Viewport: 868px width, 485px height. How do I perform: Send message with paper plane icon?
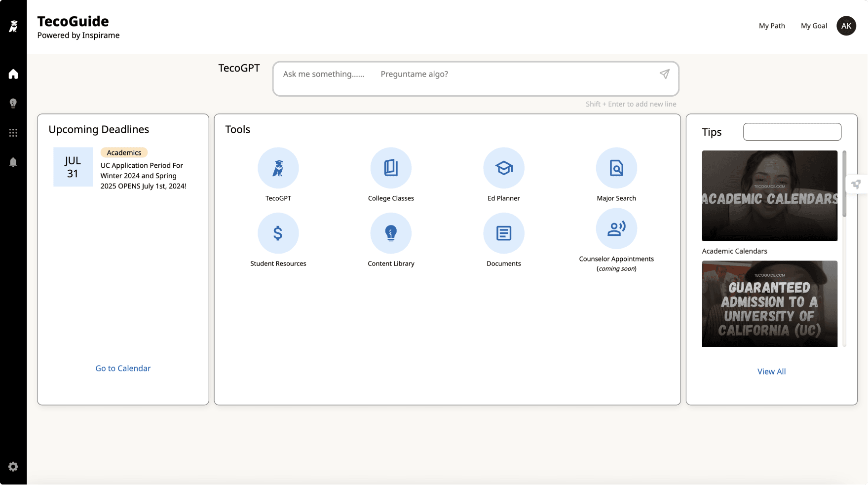[x=665, y=74]
